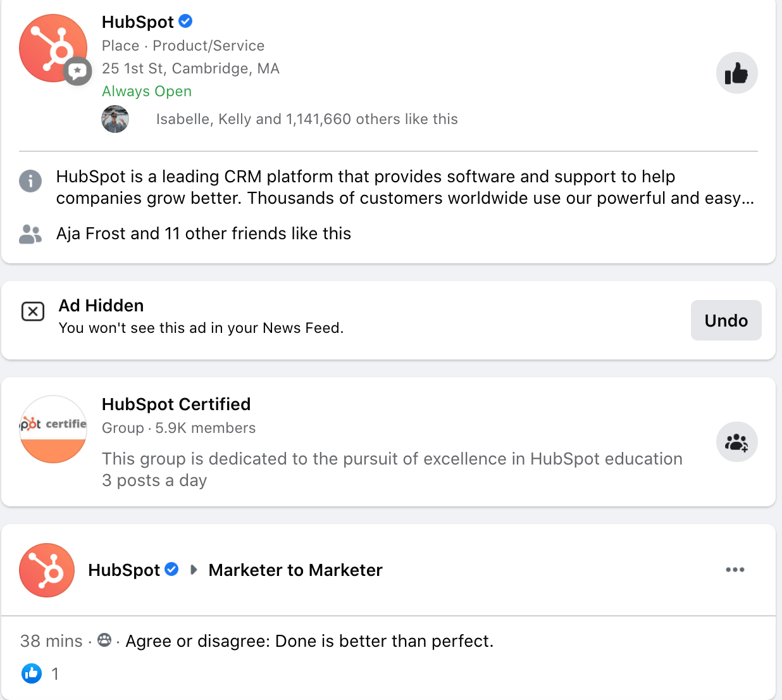Click the thumbs-up Like button for HubSpot page
This screenshot has width=782, height=700.
[x=736, y=73]
